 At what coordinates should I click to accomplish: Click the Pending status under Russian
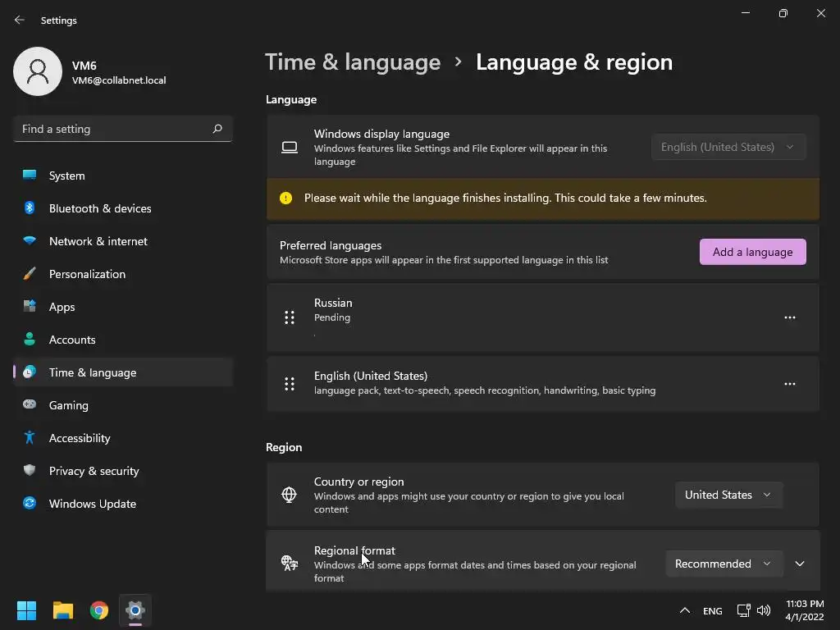(x=332, y=317)
